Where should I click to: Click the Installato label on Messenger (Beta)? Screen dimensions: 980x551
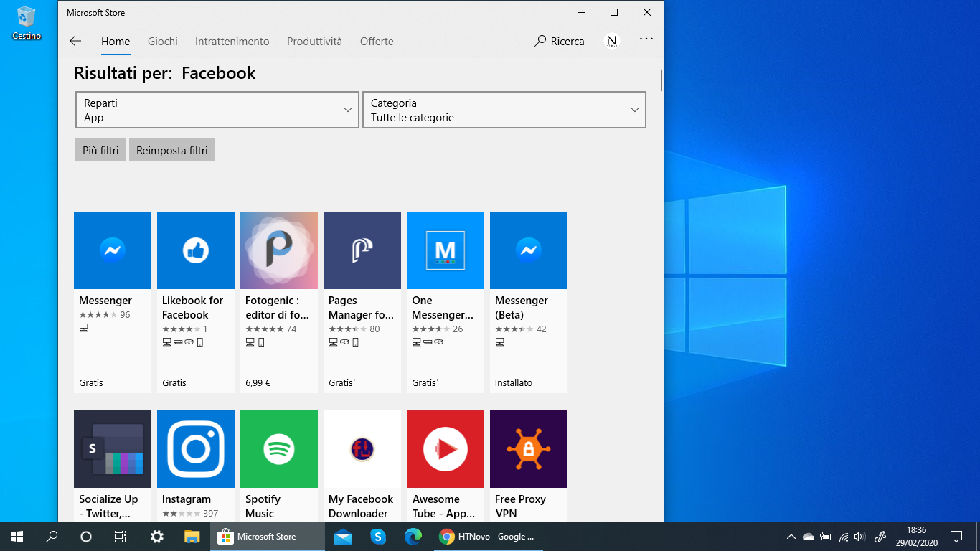pyautogui.click(x=514, y=383)
